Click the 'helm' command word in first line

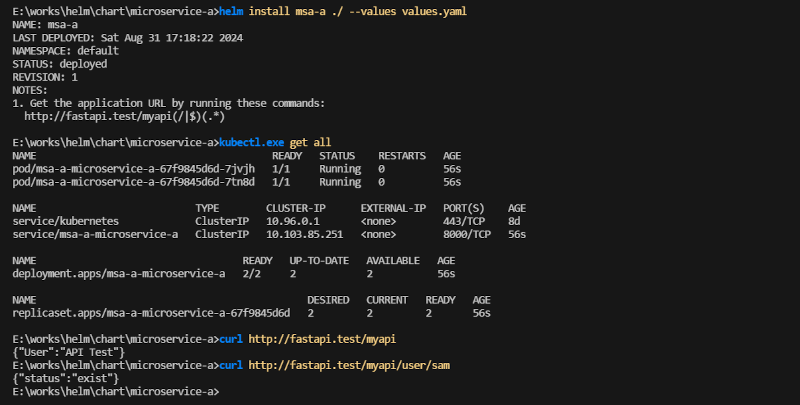pos(231,11)
